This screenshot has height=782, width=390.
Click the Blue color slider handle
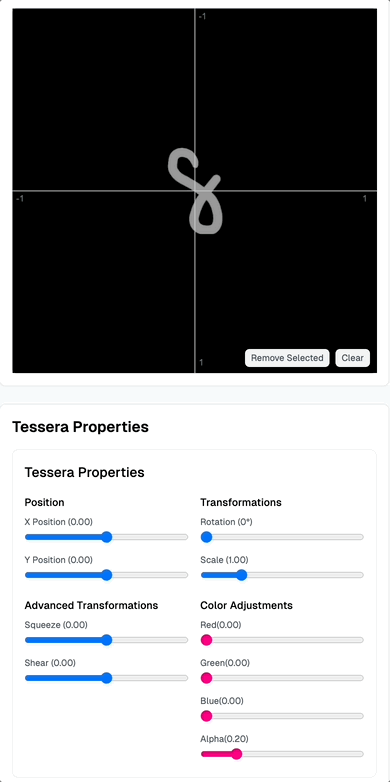pyautogui.click(x=206, y=716)
